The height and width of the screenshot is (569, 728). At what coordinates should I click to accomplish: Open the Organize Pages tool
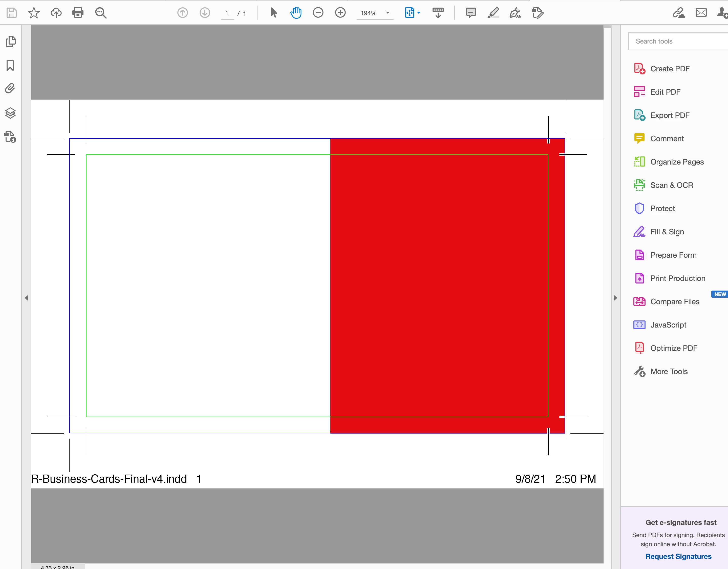(677, 162)
